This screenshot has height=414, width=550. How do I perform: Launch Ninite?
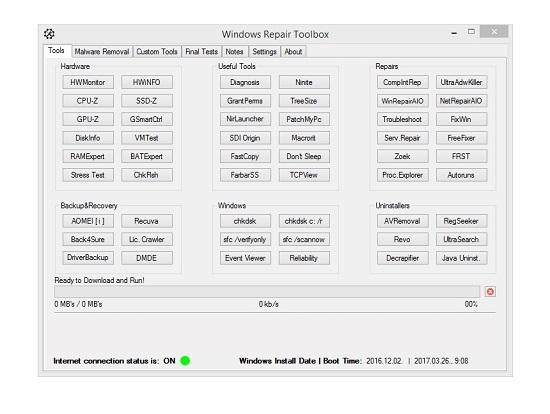(304, 82)
